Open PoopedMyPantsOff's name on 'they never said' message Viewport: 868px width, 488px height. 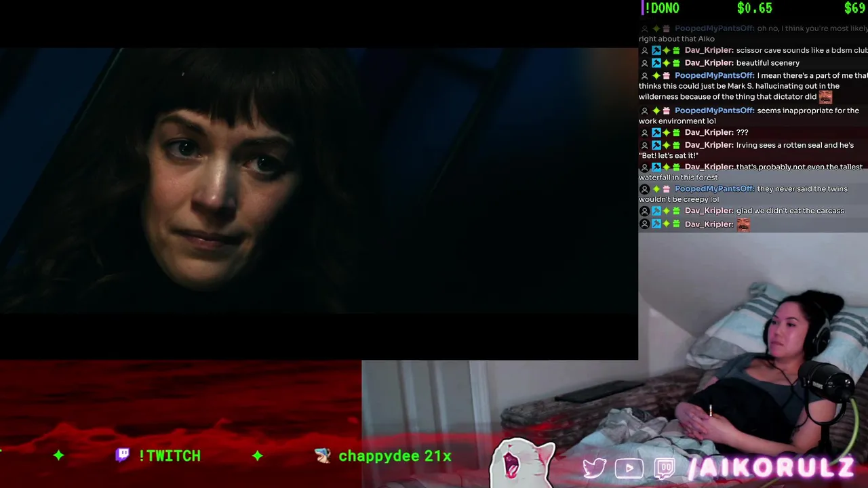pyautogui.click(x=714, y=188)
